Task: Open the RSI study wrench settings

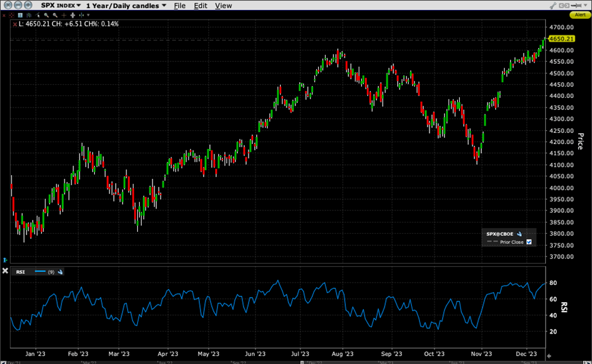Action: pyautogui.click(x=60, y=272)
